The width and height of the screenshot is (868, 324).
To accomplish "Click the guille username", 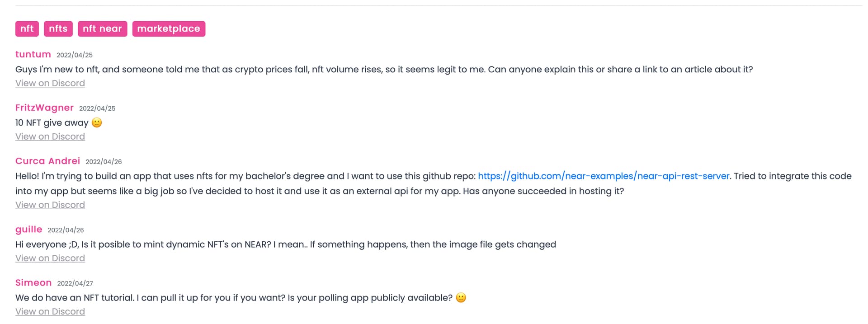I will (x=29, y=230).
